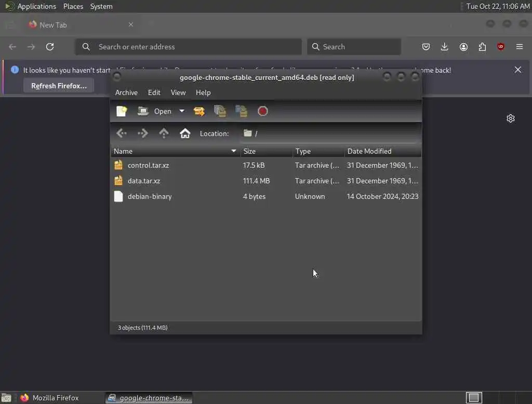Click the Add folder toolbar icon

pyautogui.click(x=242, y=111)
